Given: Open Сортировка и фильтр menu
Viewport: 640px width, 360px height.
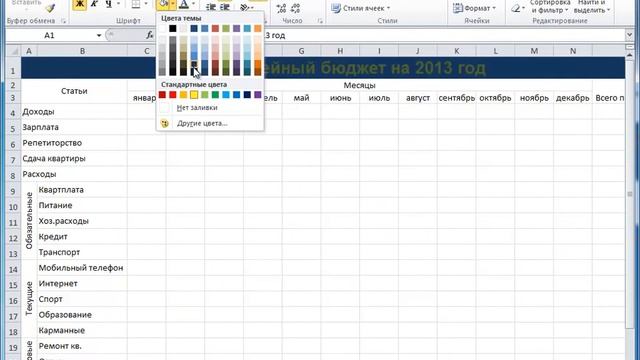Looking at the screenshot, I should tap(549, 7).
